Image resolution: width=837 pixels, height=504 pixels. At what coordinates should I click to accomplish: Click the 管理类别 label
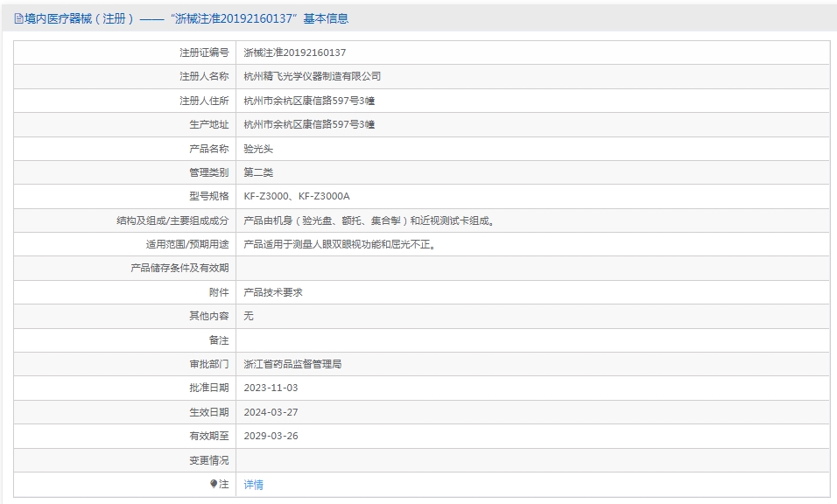coord(208,172)
